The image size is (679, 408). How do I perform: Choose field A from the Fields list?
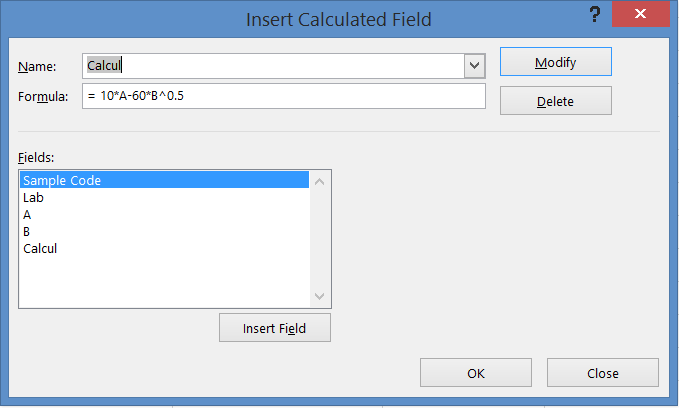pyautogui.click(x=28, y=215)
